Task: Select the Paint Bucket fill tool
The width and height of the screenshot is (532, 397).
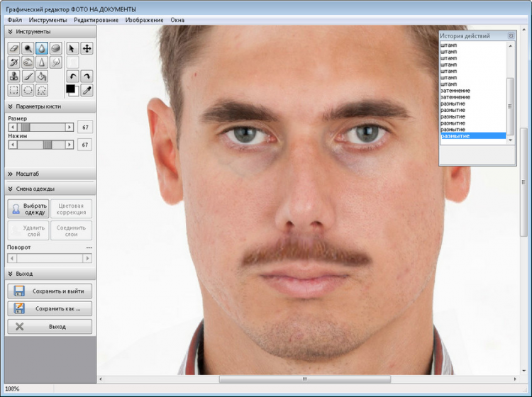Action: [42, 77]
